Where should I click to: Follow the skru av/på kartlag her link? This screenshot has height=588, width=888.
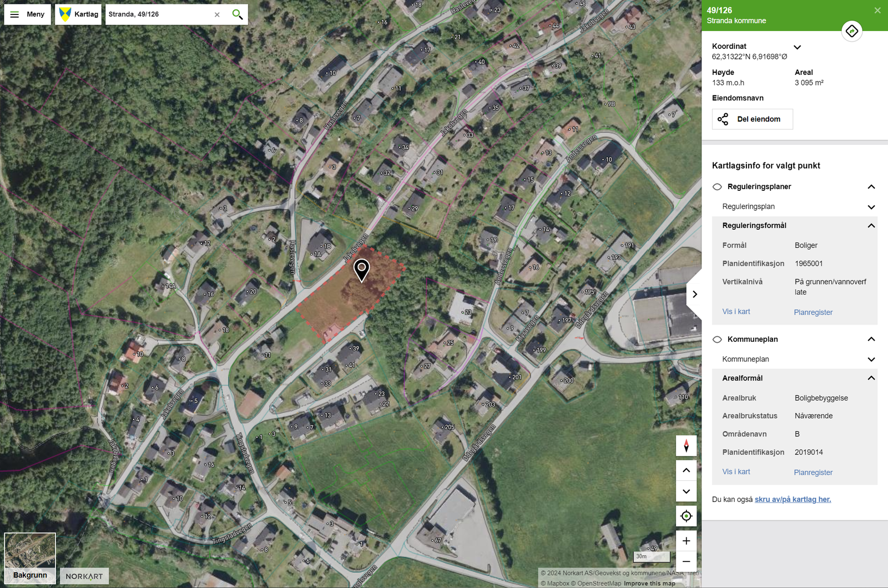(793, 499)
